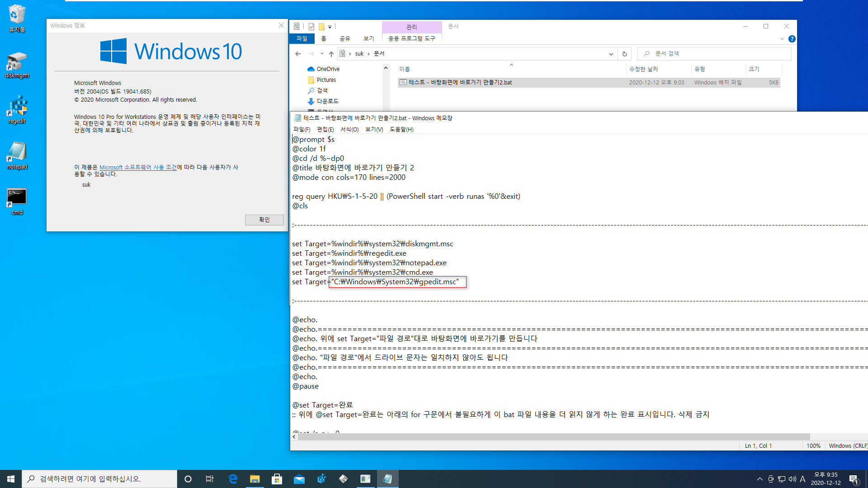
Task: Click the New Folder quick access icon
Action: [321, 27]
